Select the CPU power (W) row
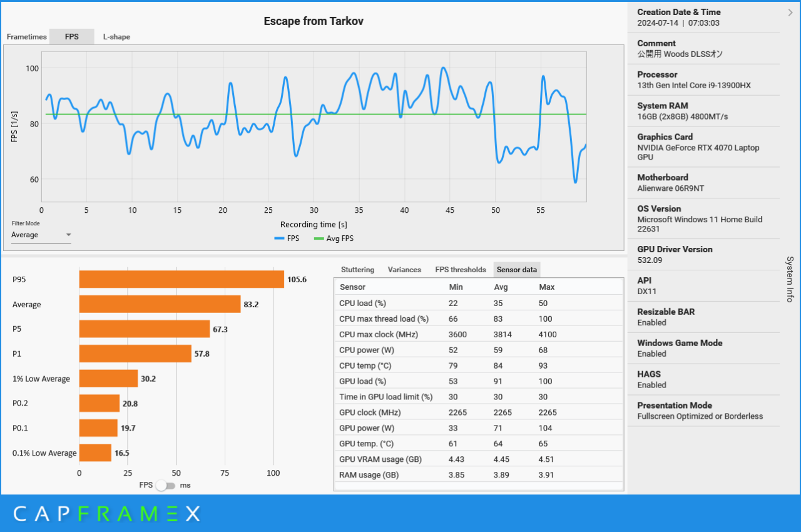Viewport: 801px width, 532px height. pos(479,350)
